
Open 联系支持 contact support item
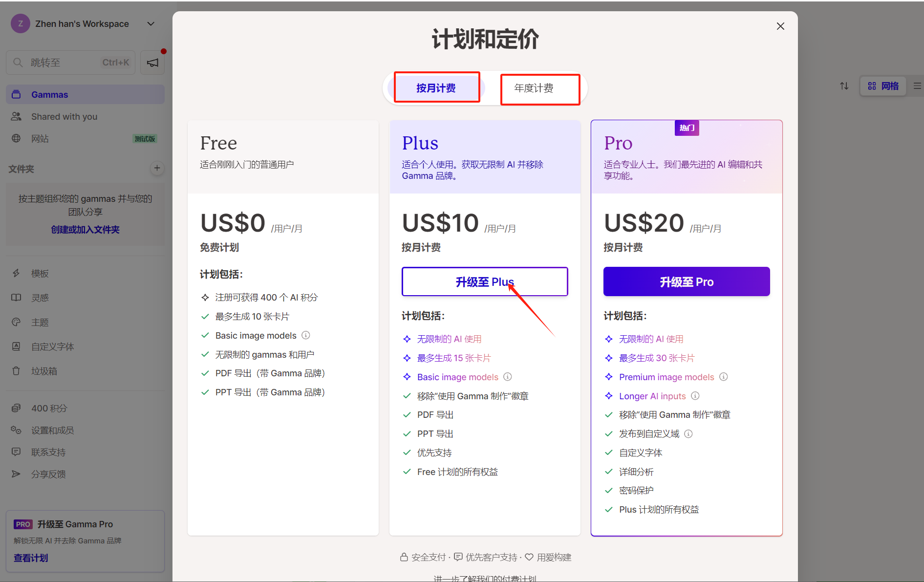pos(85,452)
